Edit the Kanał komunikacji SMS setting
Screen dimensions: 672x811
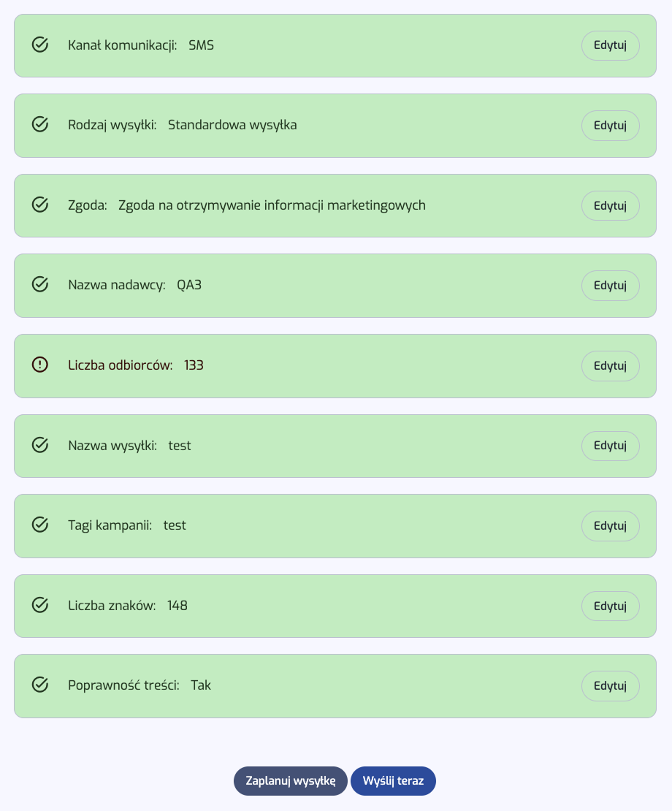coord(610,45)
